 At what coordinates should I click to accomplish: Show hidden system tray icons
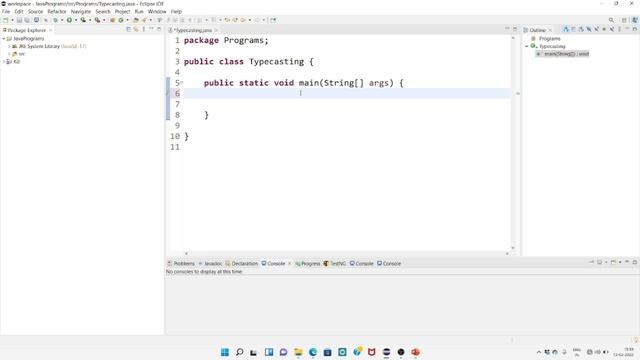point(539,352)
